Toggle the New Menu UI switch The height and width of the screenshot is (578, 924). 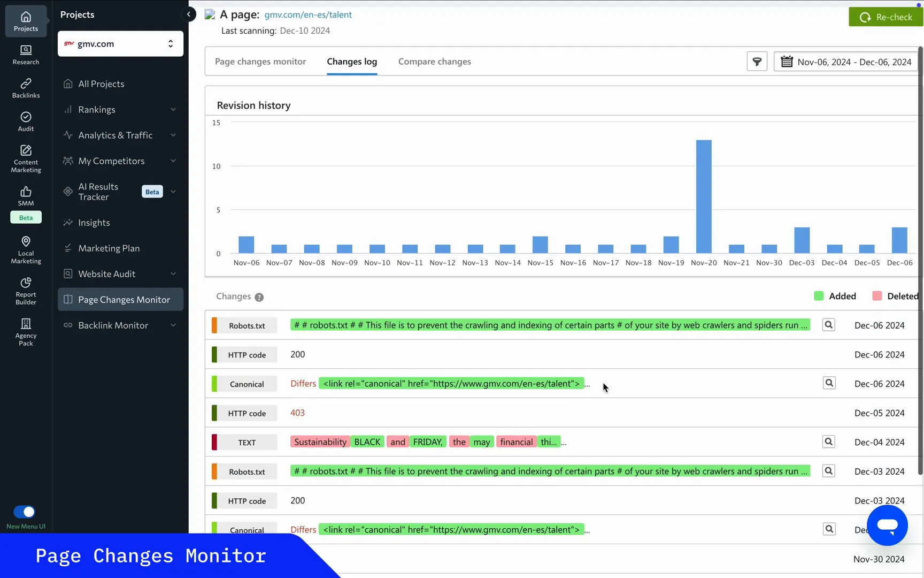point(24,512)
